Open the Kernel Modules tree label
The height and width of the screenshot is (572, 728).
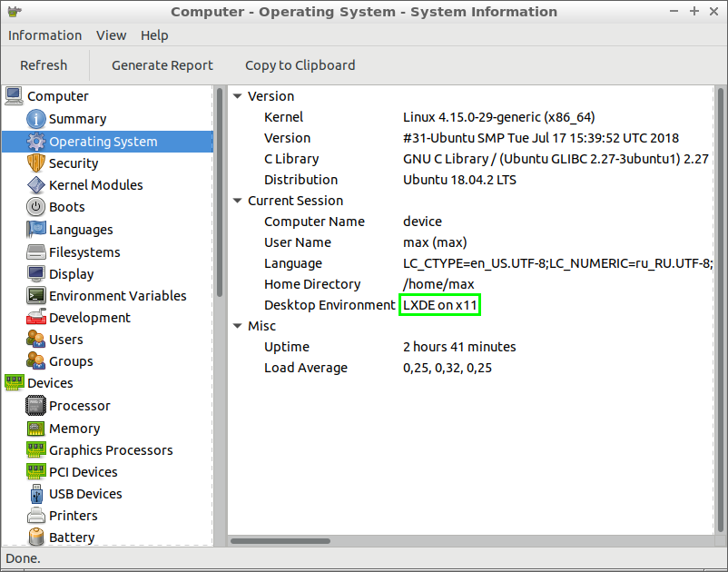pos(95,185)
